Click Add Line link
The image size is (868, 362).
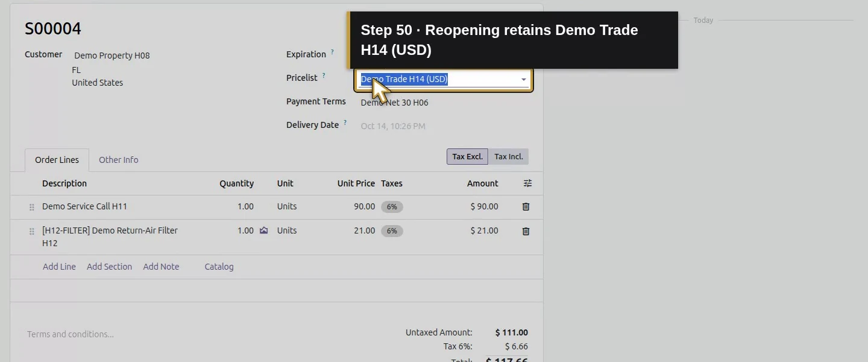coord(59,267)
